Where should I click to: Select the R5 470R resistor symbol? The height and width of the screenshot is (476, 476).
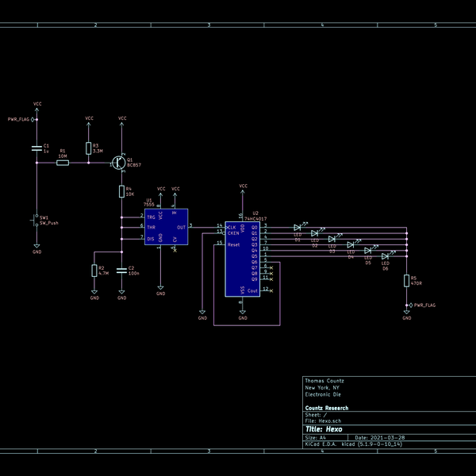406,281
